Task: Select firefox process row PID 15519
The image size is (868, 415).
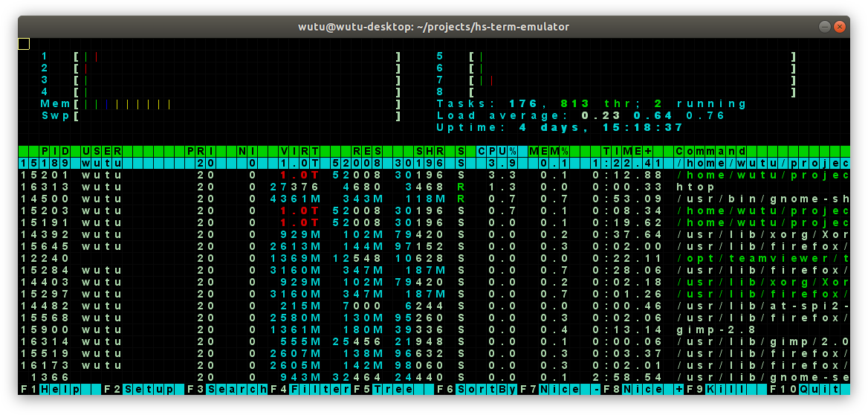Action: point(435,353)
